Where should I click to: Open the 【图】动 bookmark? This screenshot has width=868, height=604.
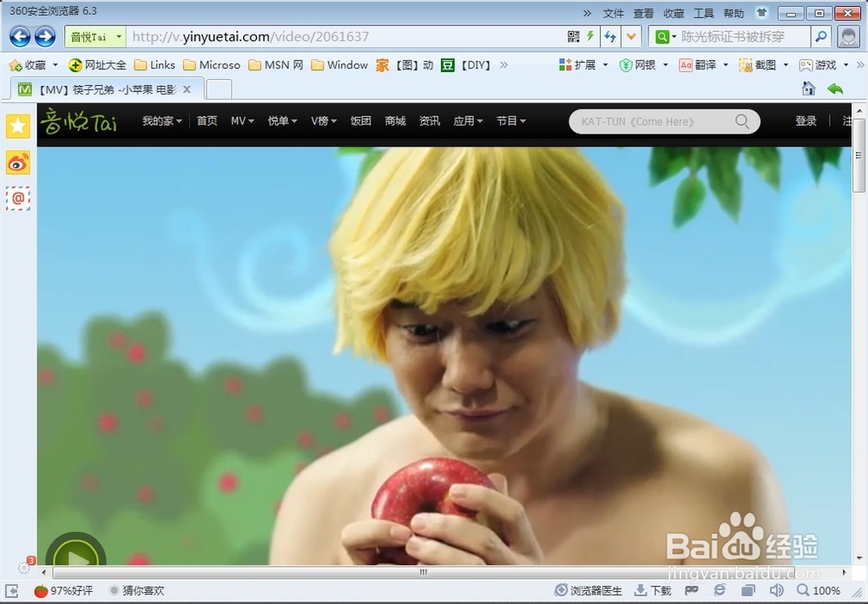point(404,65)
